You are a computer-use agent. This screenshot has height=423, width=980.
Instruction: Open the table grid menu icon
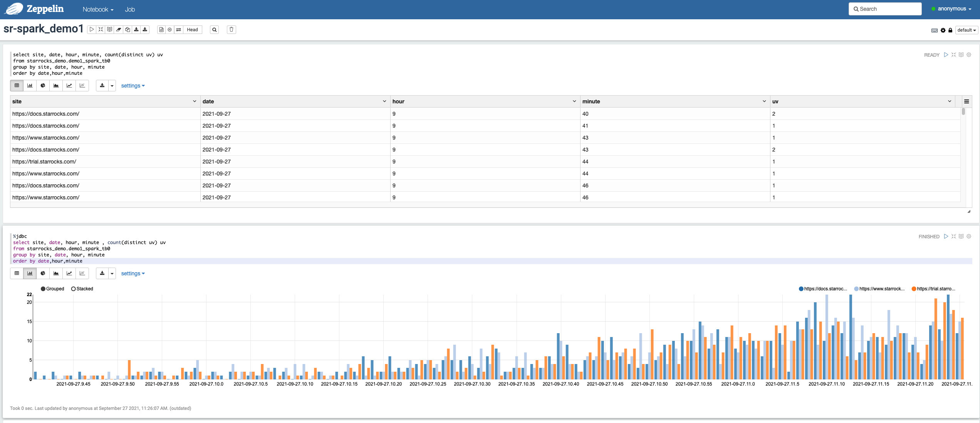(x=967, y=101)
